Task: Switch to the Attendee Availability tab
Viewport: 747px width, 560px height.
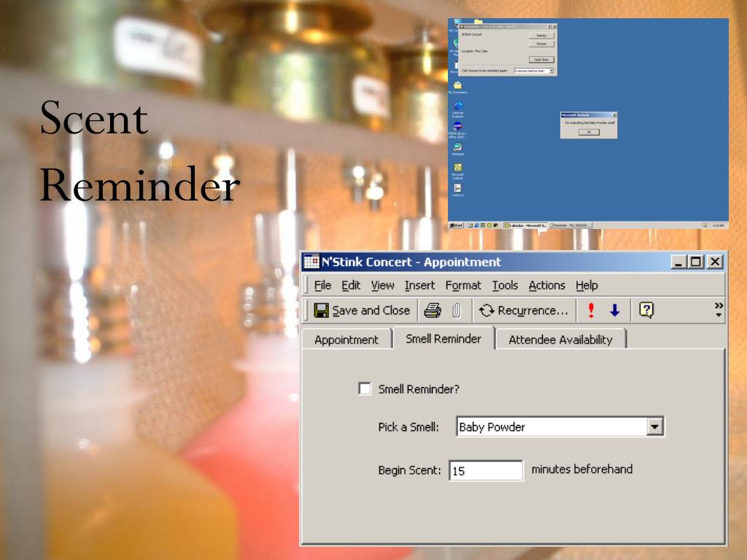Action: pyautogui.click(x=560, y=340)
